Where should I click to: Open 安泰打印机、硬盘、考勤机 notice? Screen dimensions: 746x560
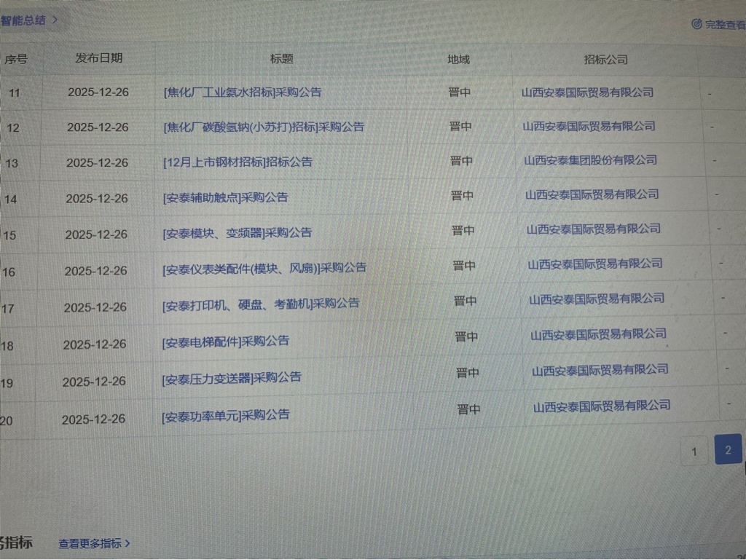(260, 304)
